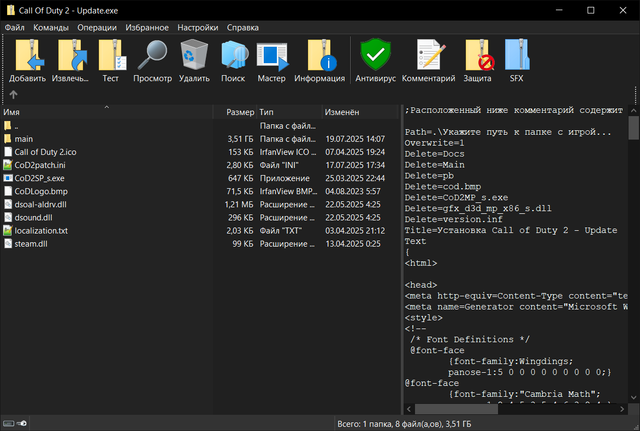Screen dimensions: 640x431
Task: Click the CoDLogo.bmp file icon
Action: point(8,191)
